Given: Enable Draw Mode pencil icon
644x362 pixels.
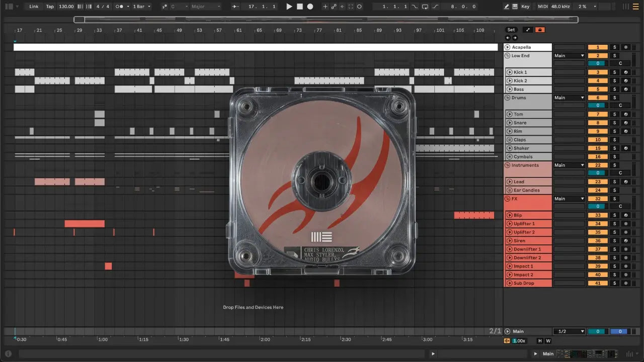Looking at the screenshot, I should click(506, 7).
